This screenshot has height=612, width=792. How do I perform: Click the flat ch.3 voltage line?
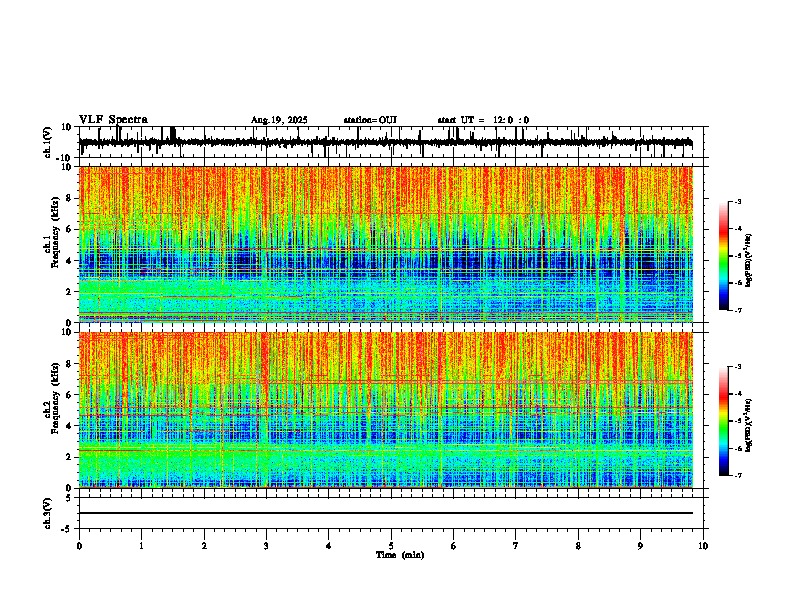pyautogui.click(x=386, y=513)
